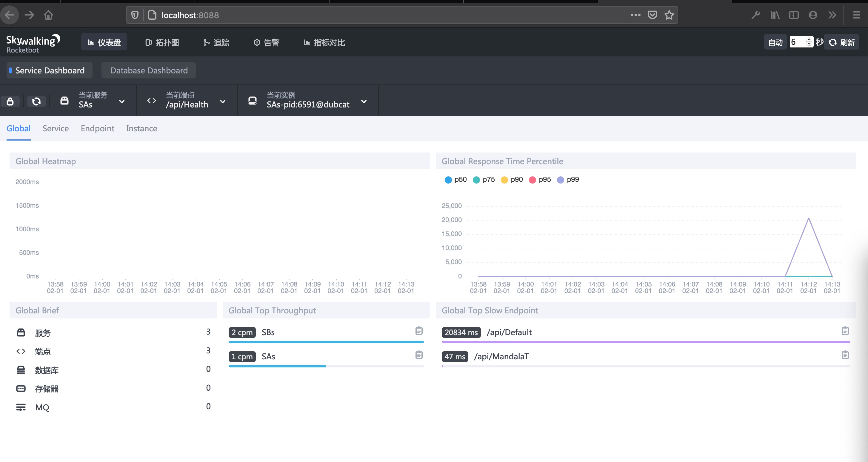
Task: Click the browser back arrow
Action: pos(10,15)
